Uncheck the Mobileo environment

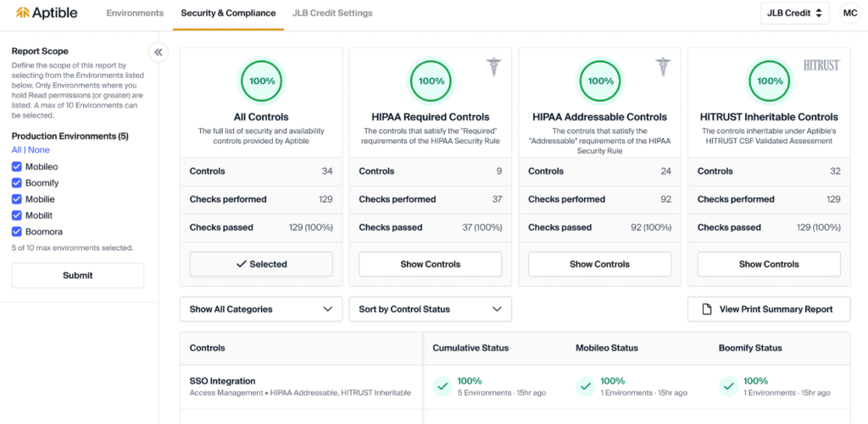pyautogui.click(x=17, y=166)
